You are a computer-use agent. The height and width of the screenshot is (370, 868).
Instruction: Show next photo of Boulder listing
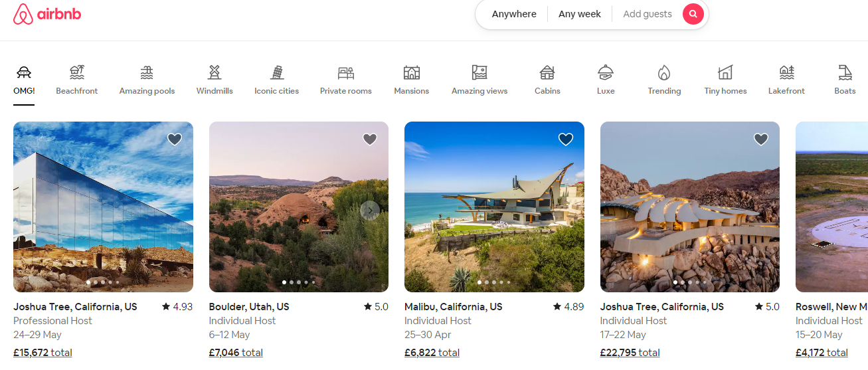370,211
